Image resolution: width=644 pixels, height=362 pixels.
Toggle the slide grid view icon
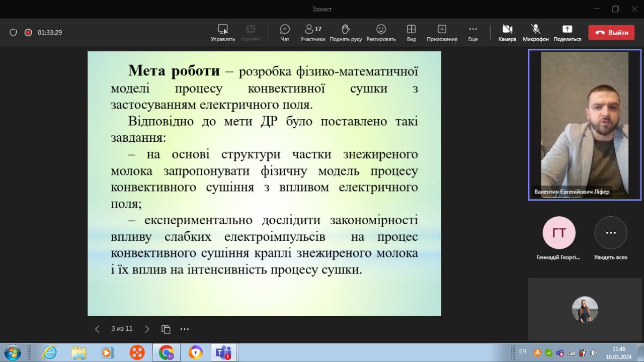point(166,329)
